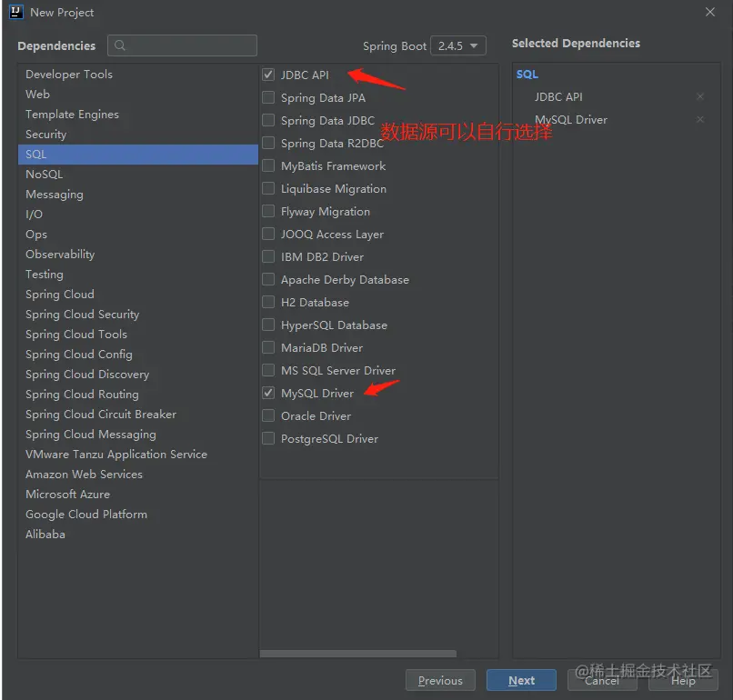The width and height of the screenshot is (733, 700).
Task: Choose the Security category
Action: tap(138, 135)
